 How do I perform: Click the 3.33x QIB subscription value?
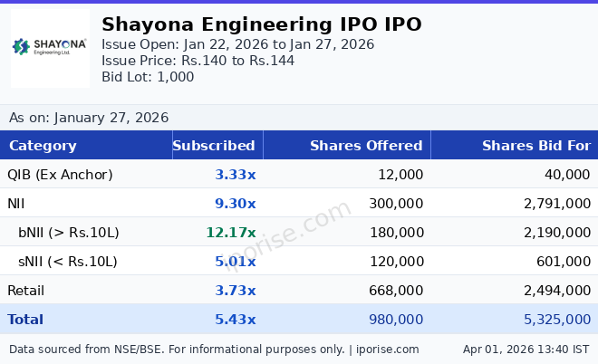(x=236, y=175)
